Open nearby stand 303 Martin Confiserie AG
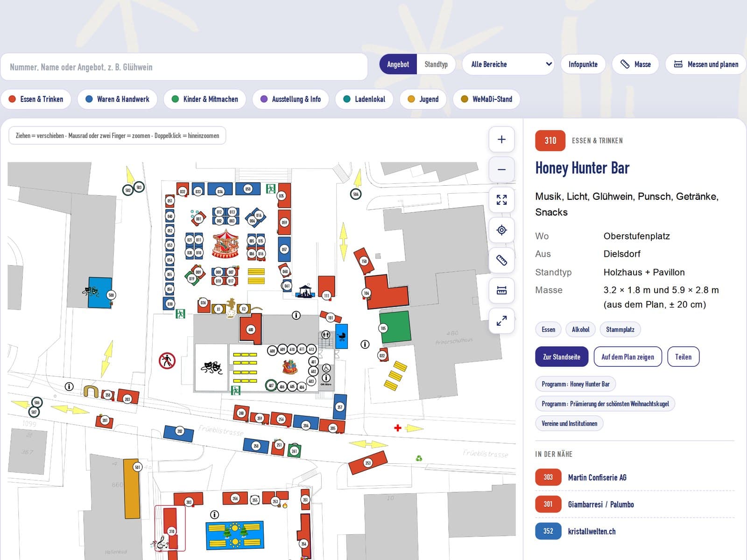747x560 pixels. (x=634, y=477)
